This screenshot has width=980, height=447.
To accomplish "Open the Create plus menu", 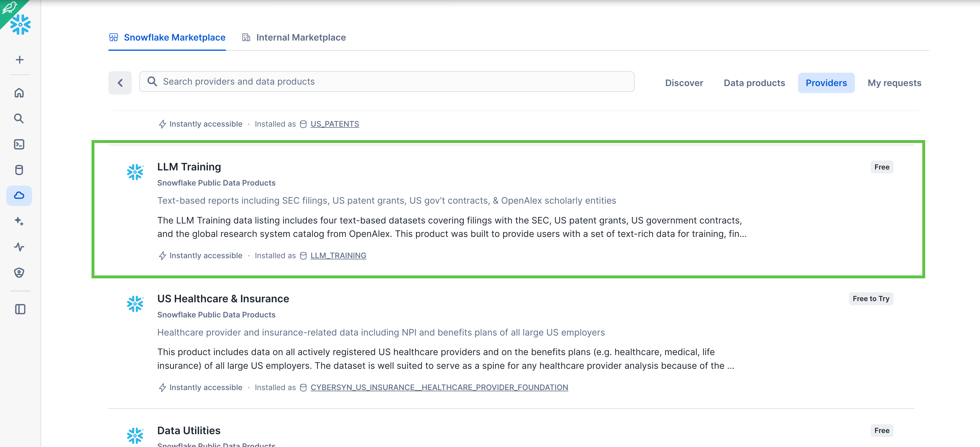I will tap(20, 60).
